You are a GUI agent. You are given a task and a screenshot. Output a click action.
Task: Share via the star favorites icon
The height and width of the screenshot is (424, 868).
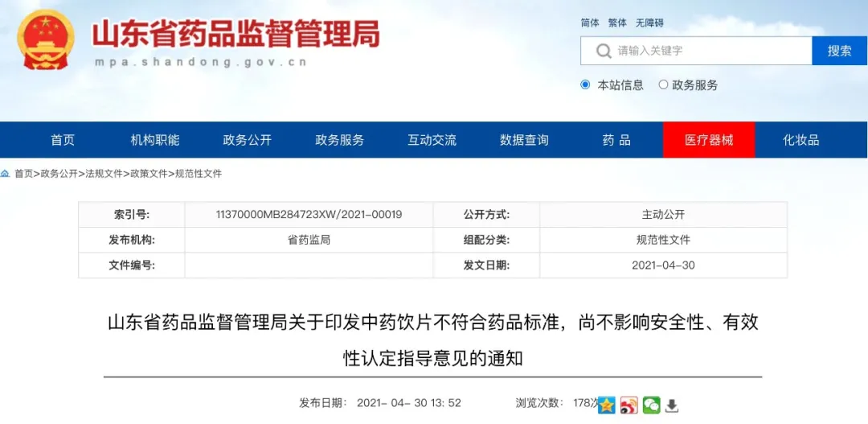tap(607, 405)
